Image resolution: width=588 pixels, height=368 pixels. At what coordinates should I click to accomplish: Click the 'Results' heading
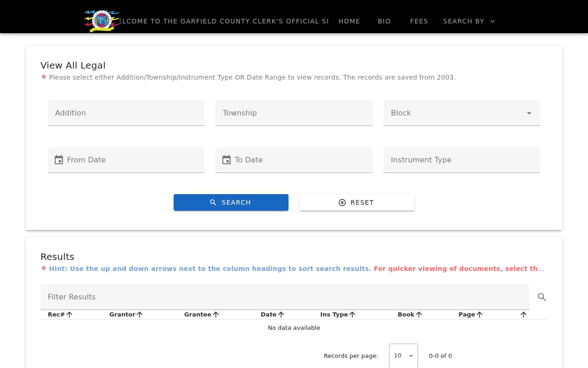(57, 257)
